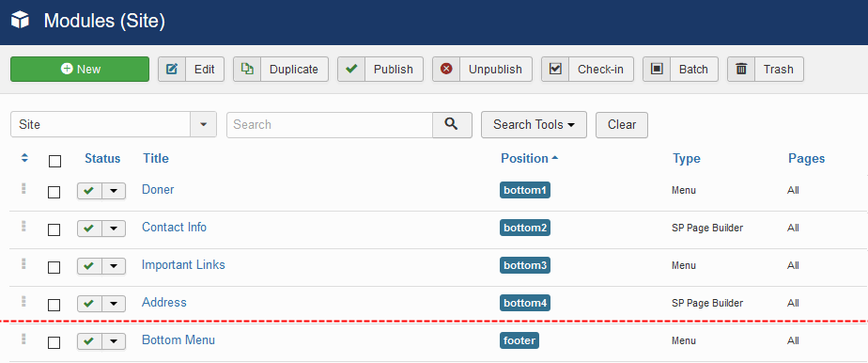
Task: Toggle published status of Doner module
Action: click(x=89, y=191)
